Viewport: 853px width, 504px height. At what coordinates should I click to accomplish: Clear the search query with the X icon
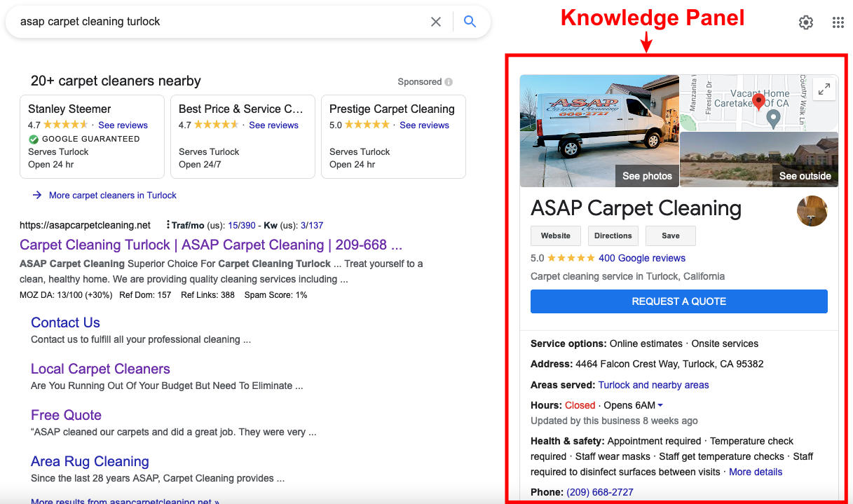[436, 22]
